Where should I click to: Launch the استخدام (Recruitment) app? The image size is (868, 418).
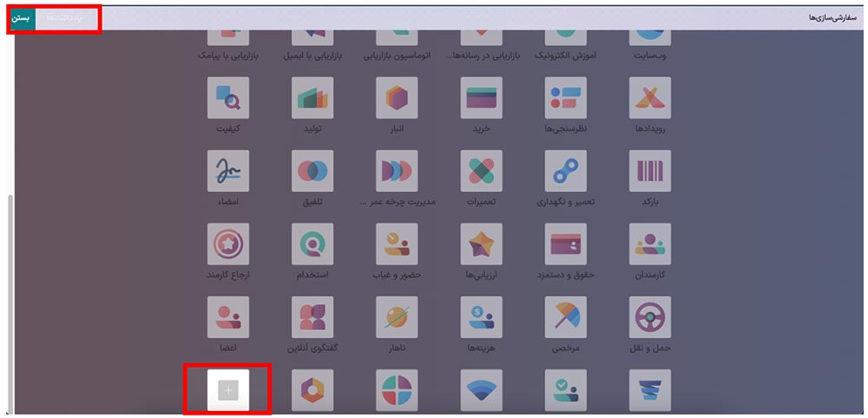tap(312, 244)
